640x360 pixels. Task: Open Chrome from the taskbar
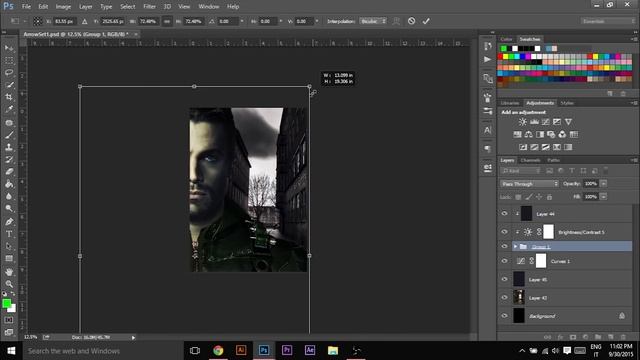pyautogui.click(x=218, y=350)
